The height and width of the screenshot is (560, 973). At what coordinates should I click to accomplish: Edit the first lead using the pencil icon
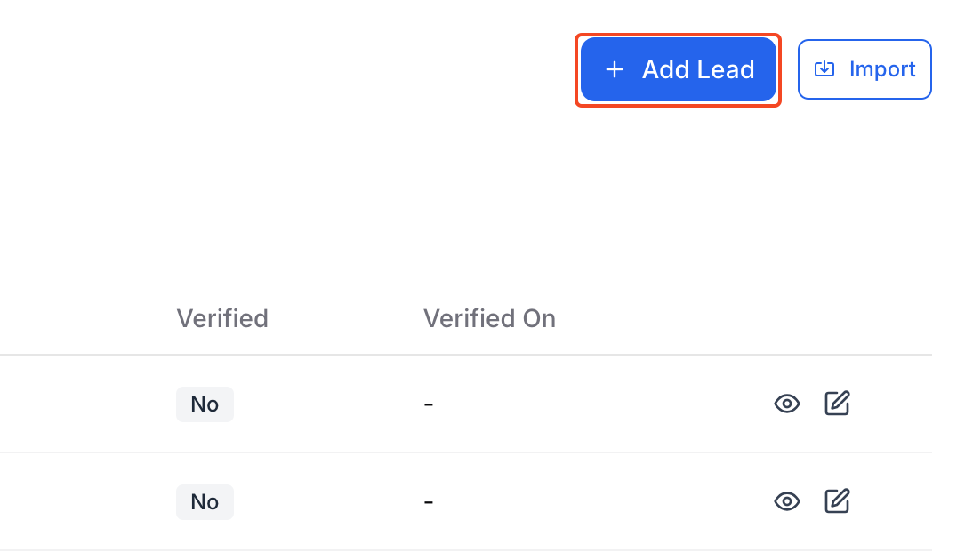tap(837, 403)
